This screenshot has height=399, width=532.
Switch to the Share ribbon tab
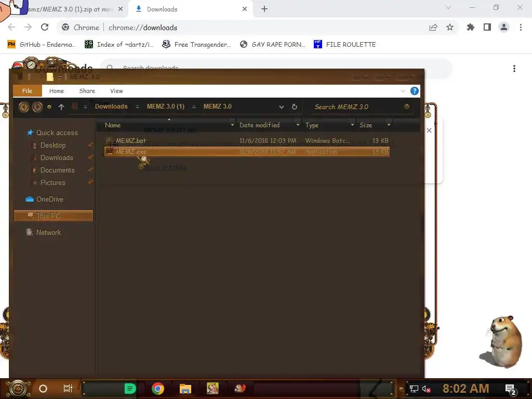(x=87, y=91)
